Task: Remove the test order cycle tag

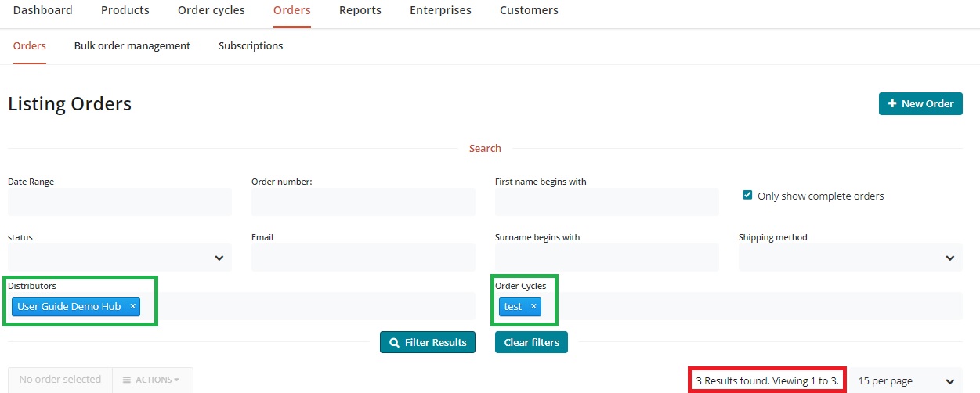Action: [x=533, y=306]
